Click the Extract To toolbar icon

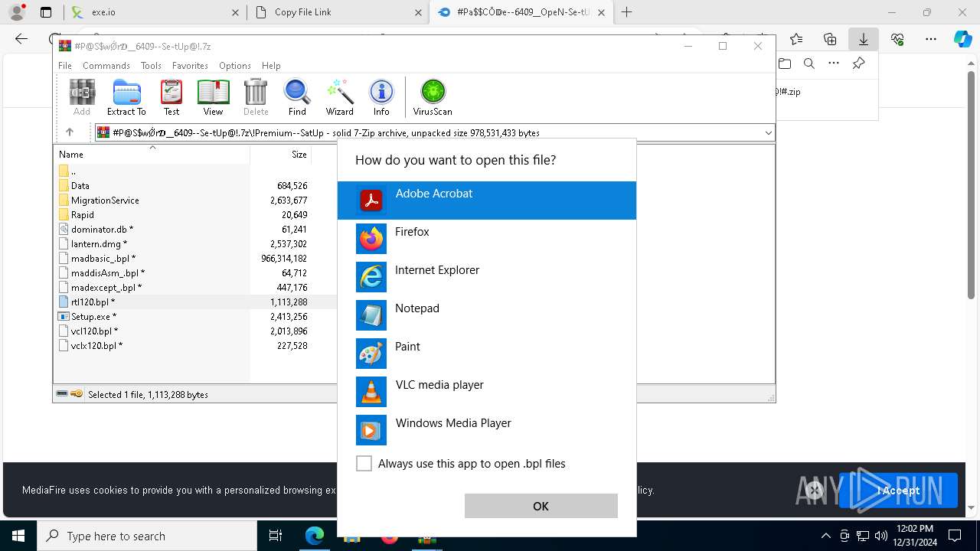(x=126, y=98)
